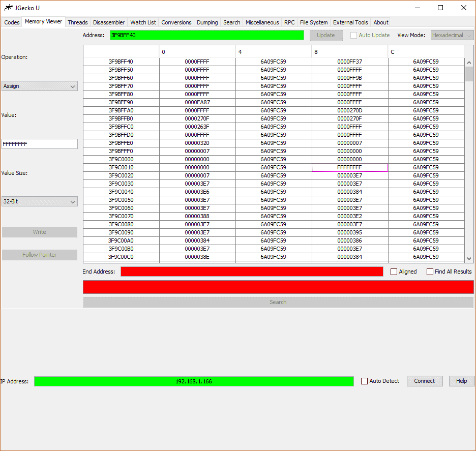Open the RPC tab
The height and width of the screenshot is (451, 476).
(289, 22)
